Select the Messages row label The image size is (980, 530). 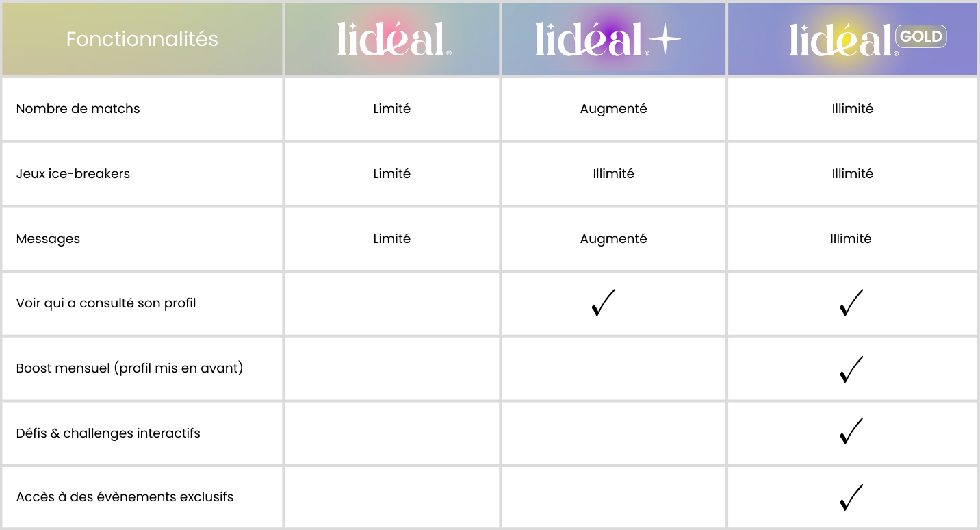coord(48,238)
